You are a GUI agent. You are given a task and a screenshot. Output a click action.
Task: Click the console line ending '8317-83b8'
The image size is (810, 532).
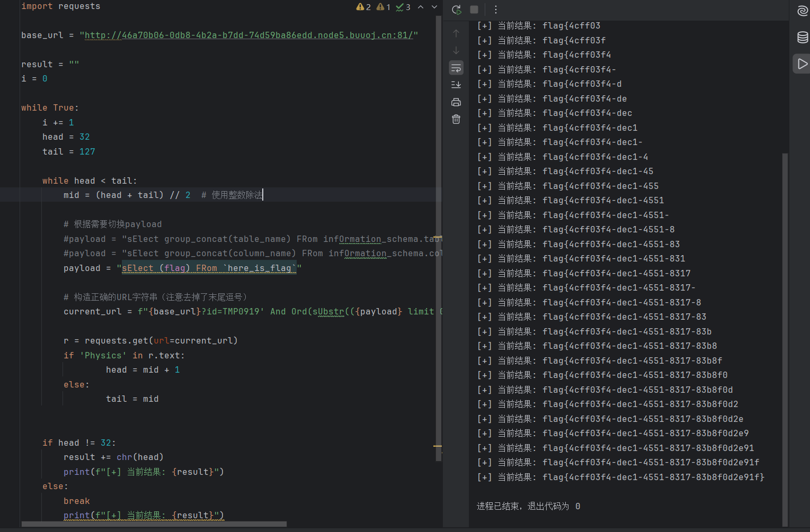point(597,346)
